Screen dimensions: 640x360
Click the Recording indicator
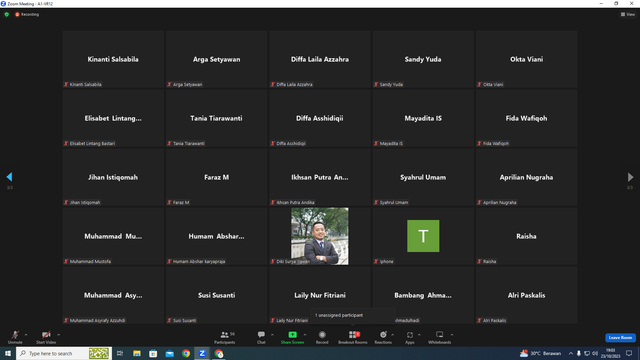click(27, 14)
